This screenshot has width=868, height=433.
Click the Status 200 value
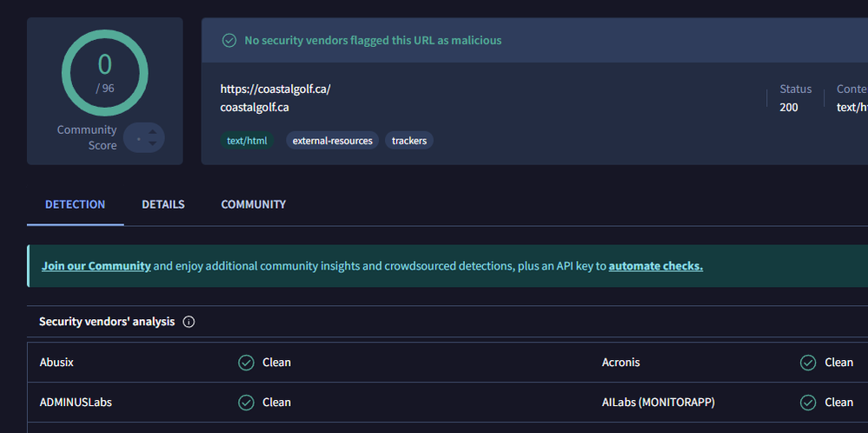pos(789,107)
